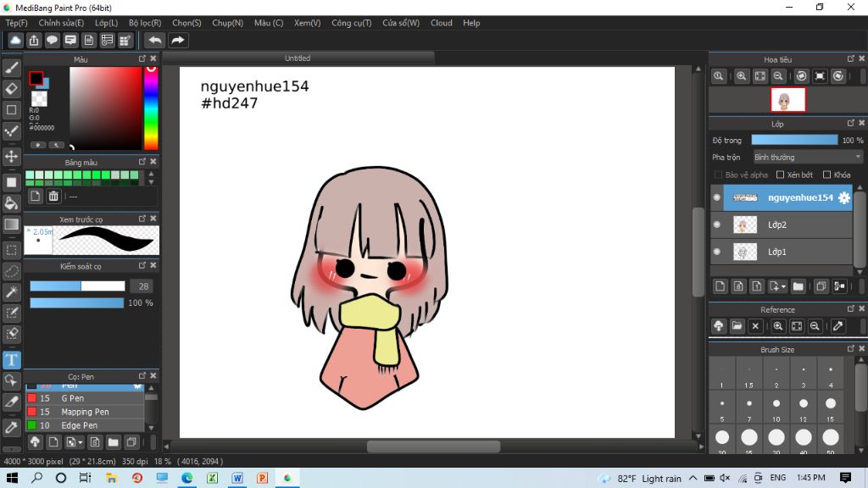Select the rectangular Select tool

(12, 250)
